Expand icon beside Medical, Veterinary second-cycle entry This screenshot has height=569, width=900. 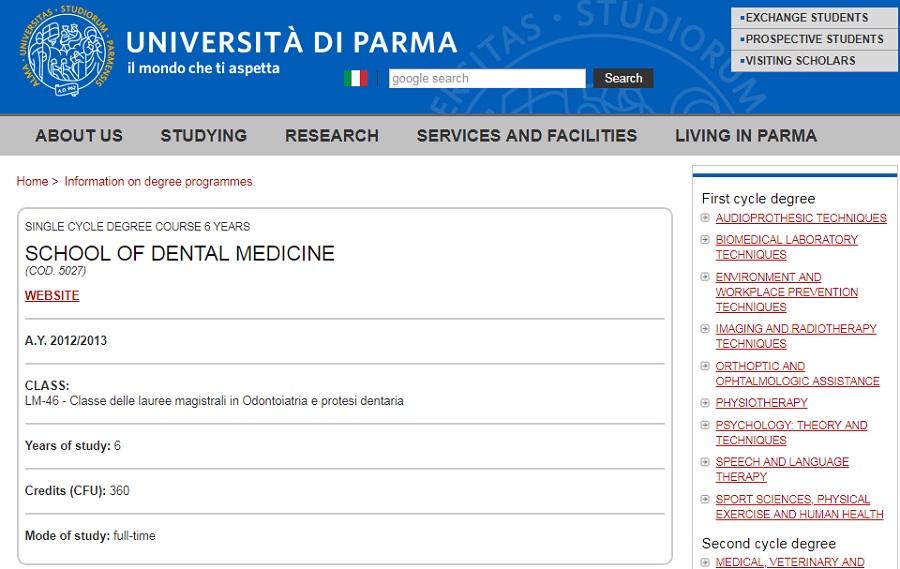[705, 562]
